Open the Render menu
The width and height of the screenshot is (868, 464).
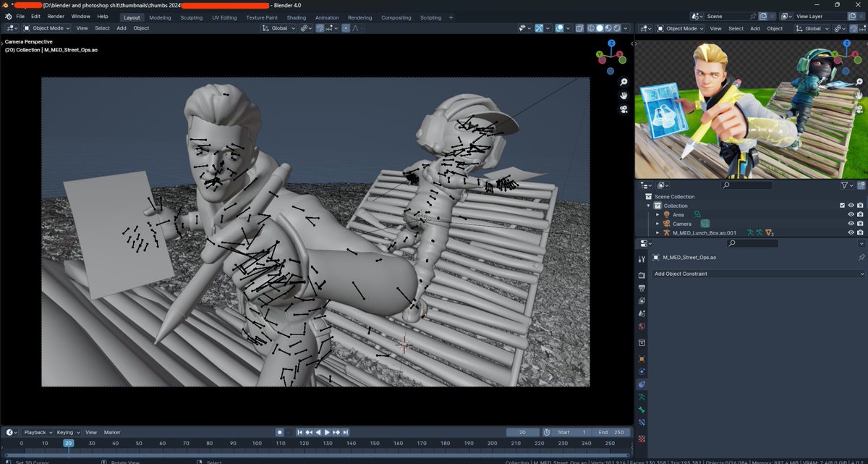56,16
